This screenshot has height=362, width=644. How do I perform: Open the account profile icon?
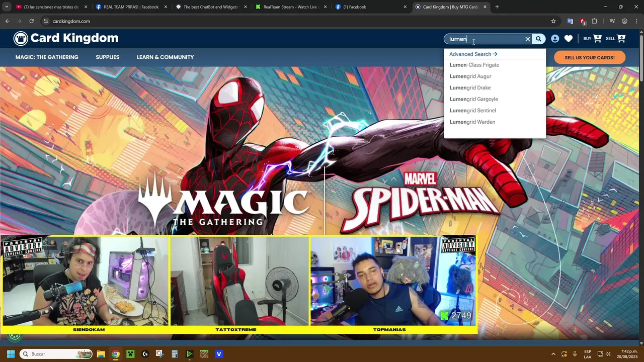[555, 39]
